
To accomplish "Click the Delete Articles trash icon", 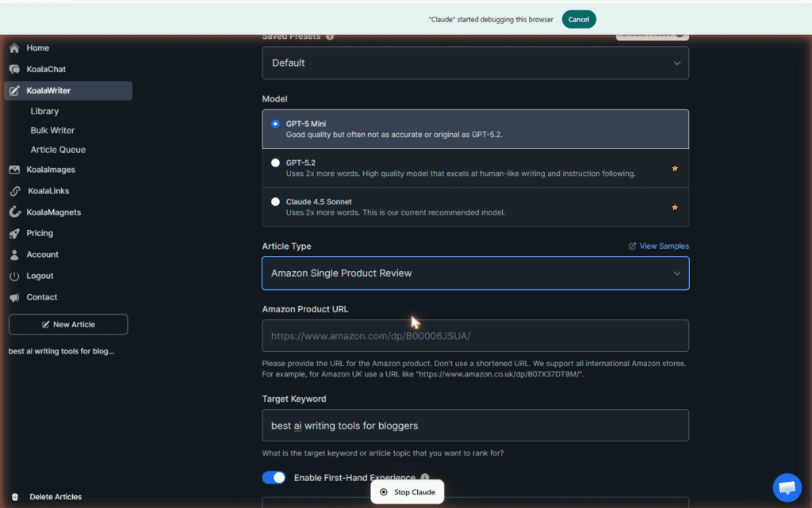I will click(x=15, y=497).
